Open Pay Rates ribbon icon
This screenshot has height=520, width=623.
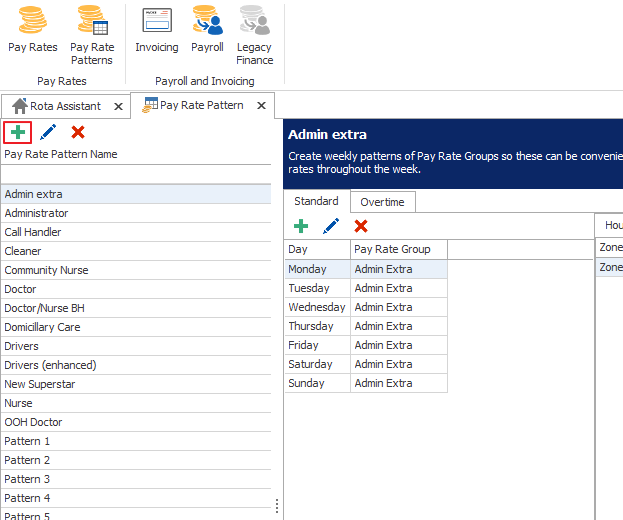click(x=33, y=30)
